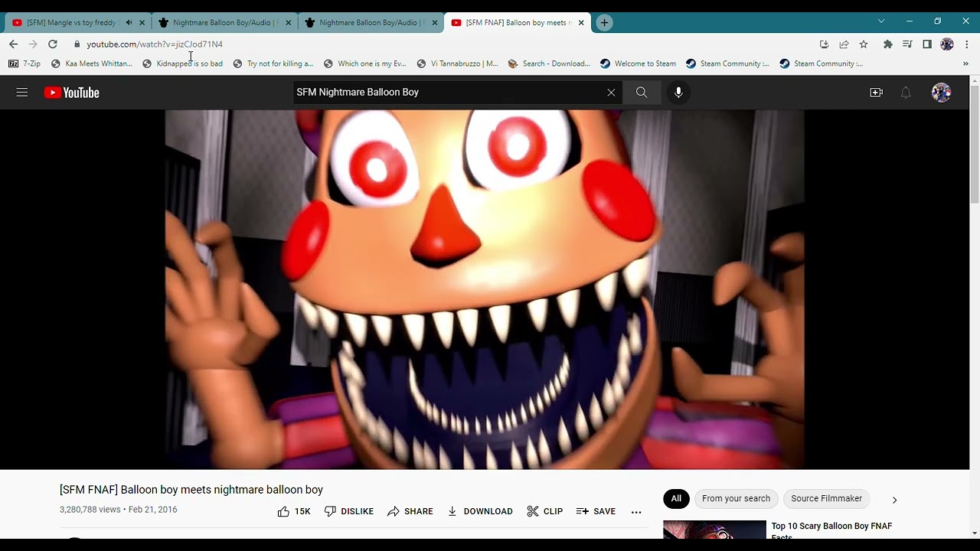The image size is (980, 551).
Task: Mute the Mangle vs toy freddy tab
Action: click(x=129, y=23)
